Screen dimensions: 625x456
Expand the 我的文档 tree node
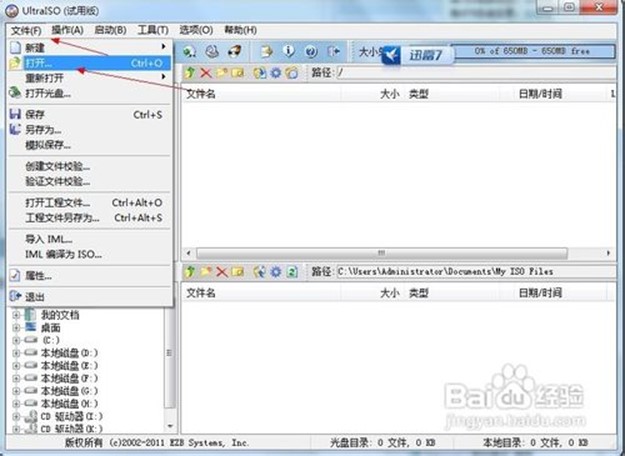pos(17,315)
